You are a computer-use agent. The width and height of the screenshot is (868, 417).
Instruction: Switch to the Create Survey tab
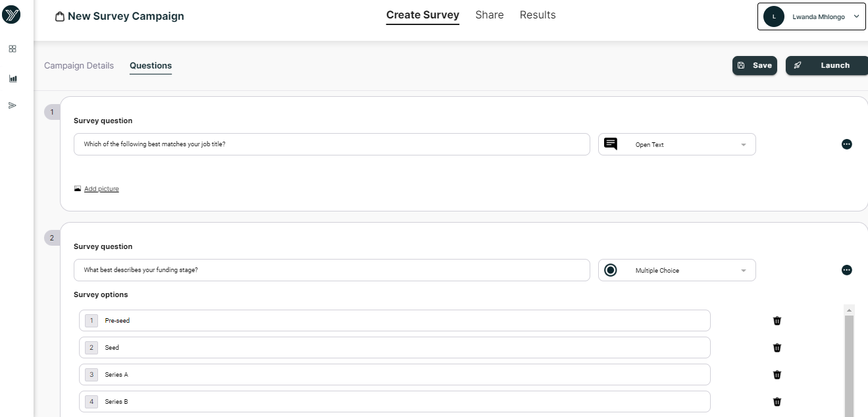(x=422, y=15)
